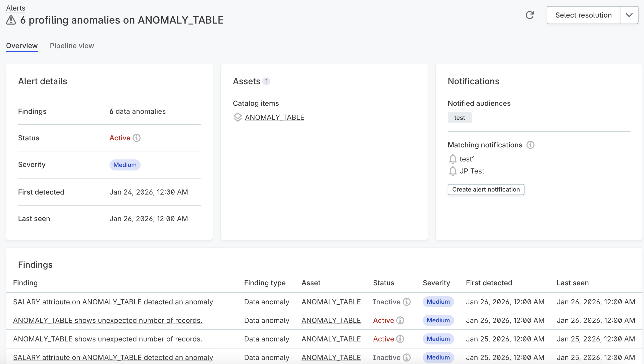Switch to the Pipeline view tab
This screenshot has width=644, height=364.
coord(72,46)
